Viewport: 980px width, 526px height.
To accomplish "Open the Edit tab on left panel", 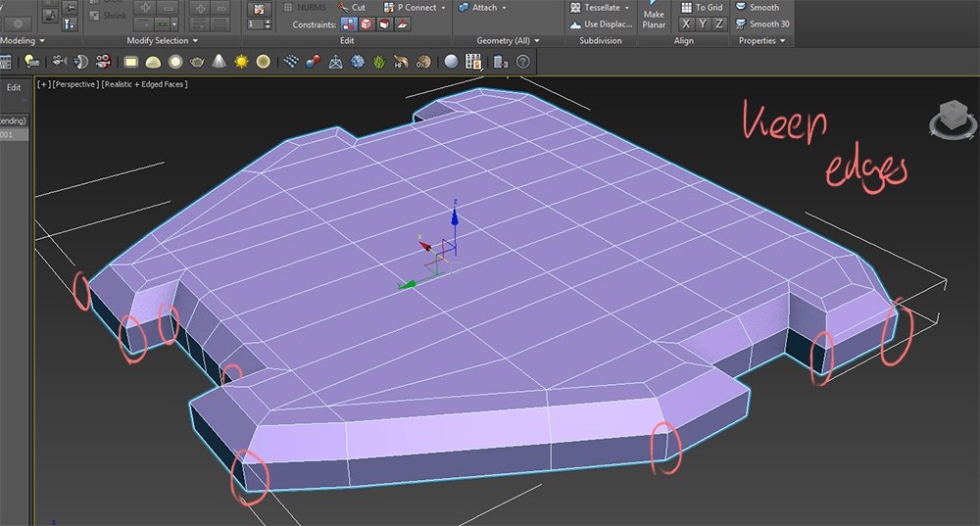I will tap(14, 87).
